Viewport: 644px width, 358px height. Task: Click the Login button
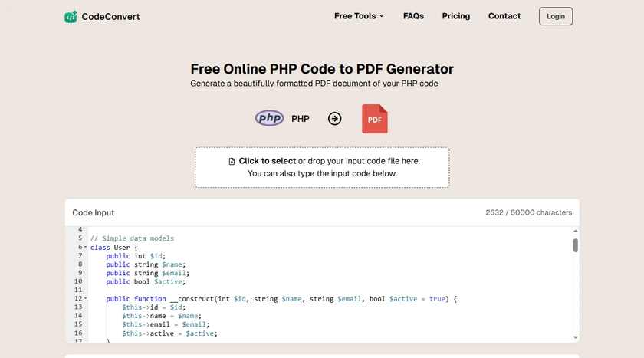click(x=556, y=16)
